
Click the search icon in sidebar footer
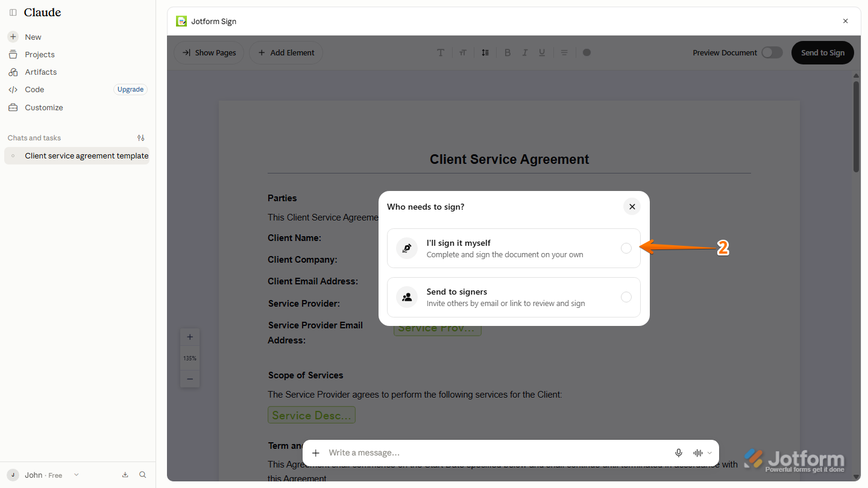pyautogui.click(x=143, y=475)
